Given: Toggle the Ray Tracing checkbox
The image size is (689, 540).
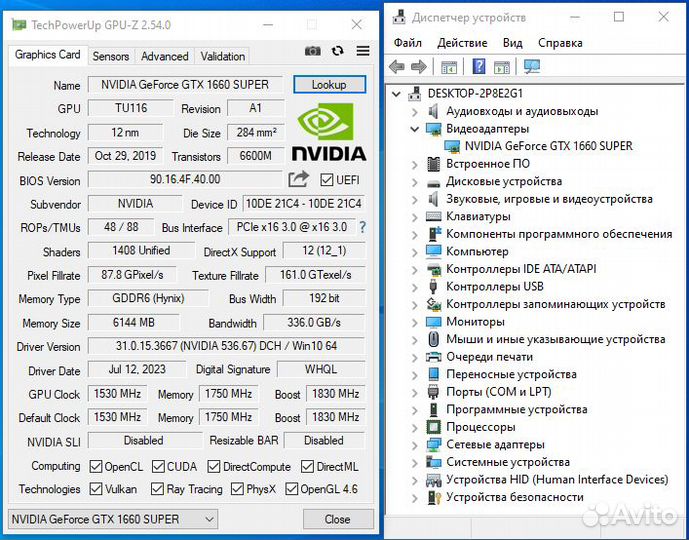Looking at the screenshot, I should point(157,489).
